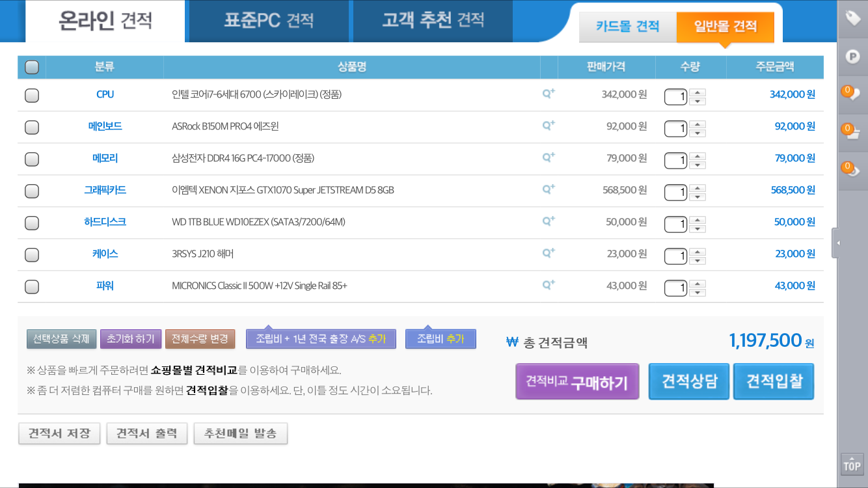Open the P point icon in sidebar
The image size is (868, 488).
(852, 57)
